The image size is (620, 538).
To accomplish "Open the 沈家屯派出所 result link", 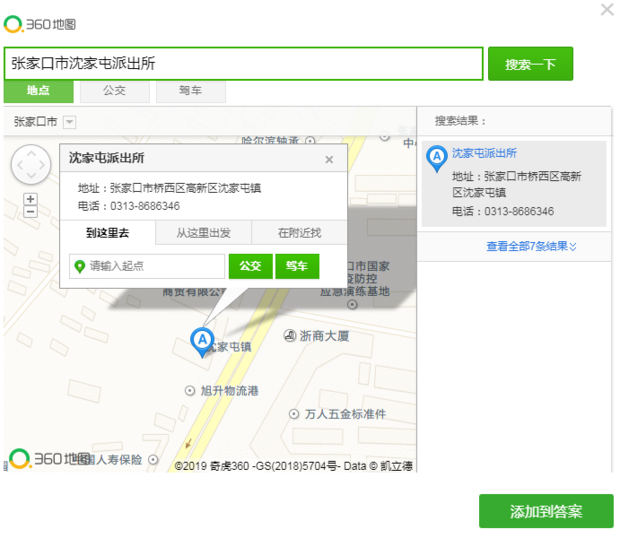I will (x=484, y=153).
